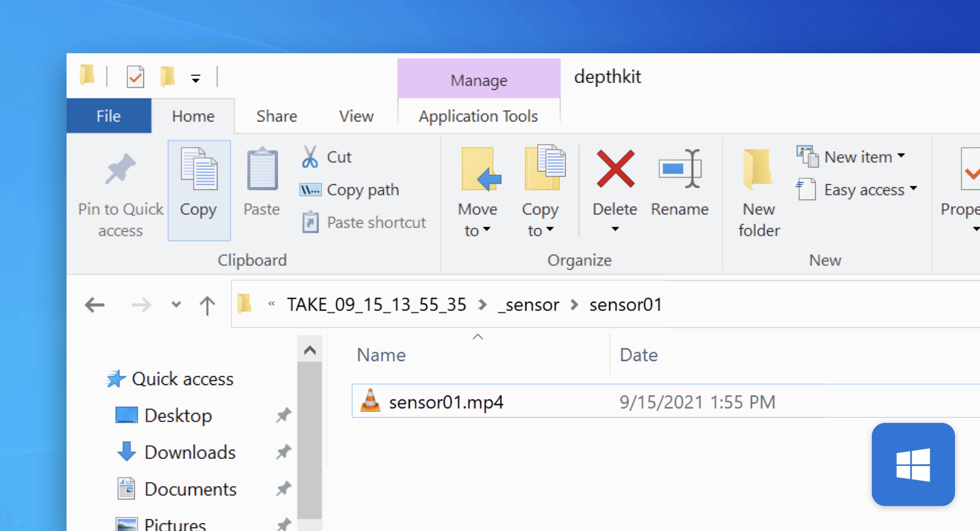Expand the New item dropdown
This screenshot has width=980, height=531.
[901, 156]
